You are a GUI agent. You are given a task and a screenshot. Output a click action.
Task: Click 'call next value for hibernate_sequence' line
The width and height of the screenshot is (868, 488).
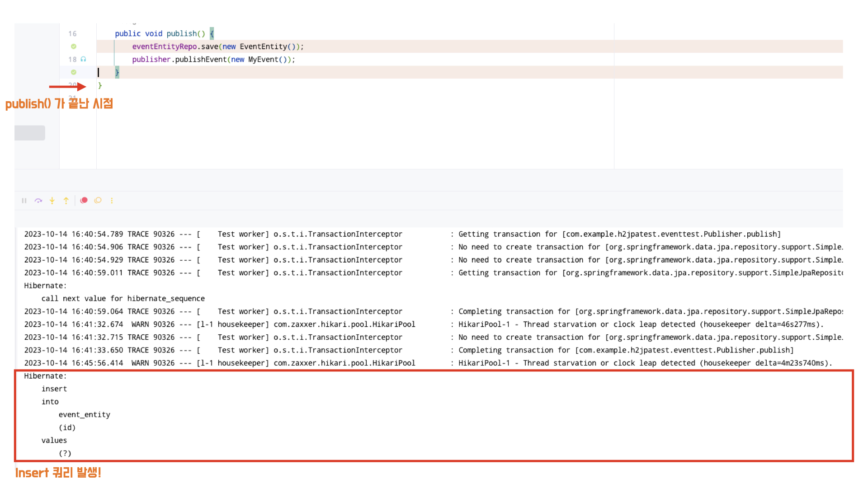pyautogui.click(x=123, y=299)
